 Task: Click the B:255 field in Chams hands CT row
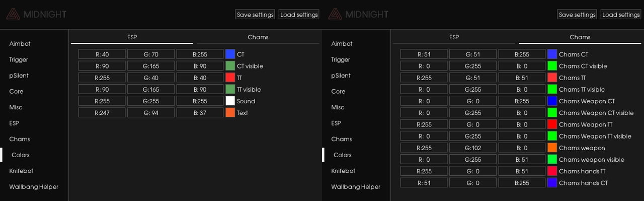(x=522, y=182)
